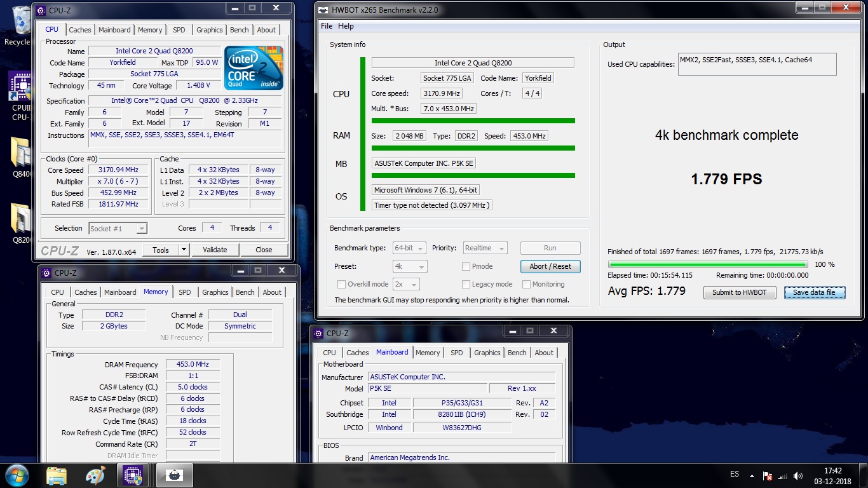
Task: Click the title icon of the CPU-Z Memory window
Action: (46, 273)
